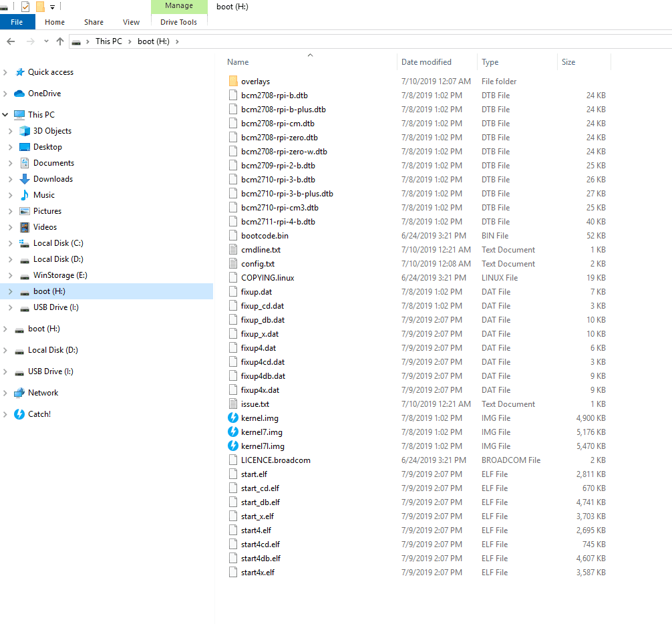672x624 pixels.
Task: Switch to the Home ribbon tab
Action: [55, 22]
